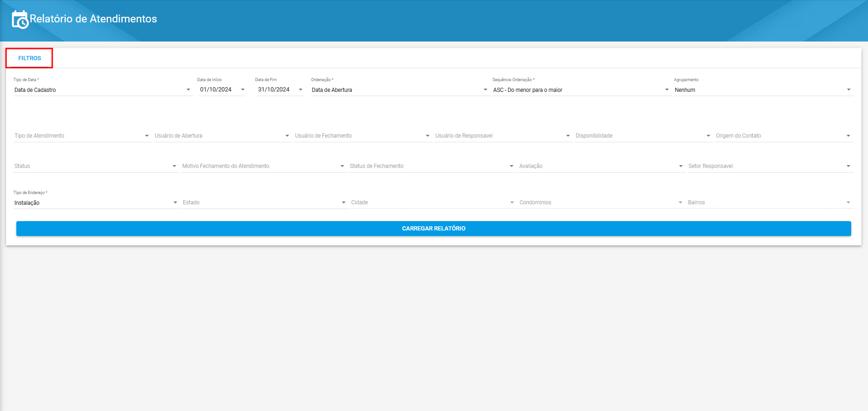Open the Tipo de Data dropdown

[103, 90]
